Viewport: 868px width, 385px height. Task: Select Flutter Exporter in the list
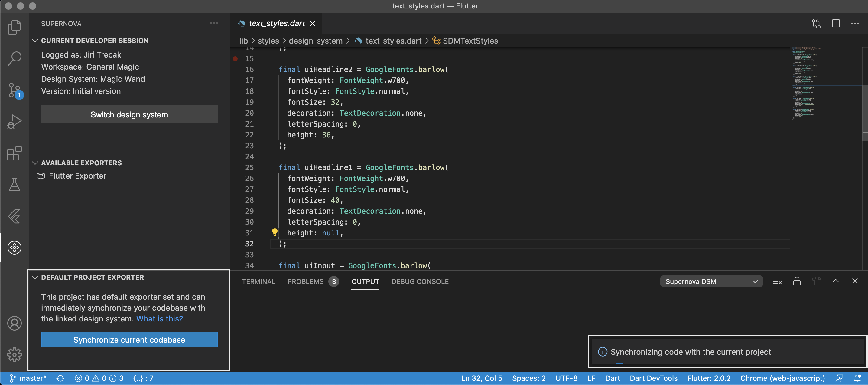click(77, 176)
